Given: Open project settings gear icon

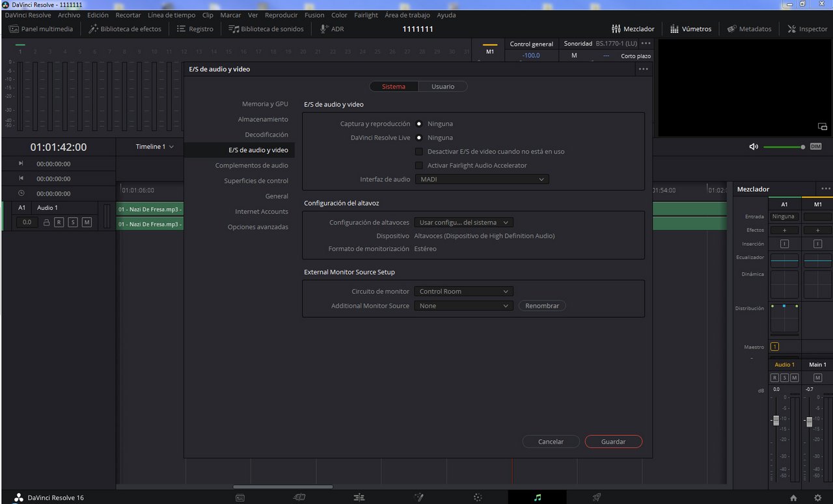Looking at the screenshot, I should [817, 497].
